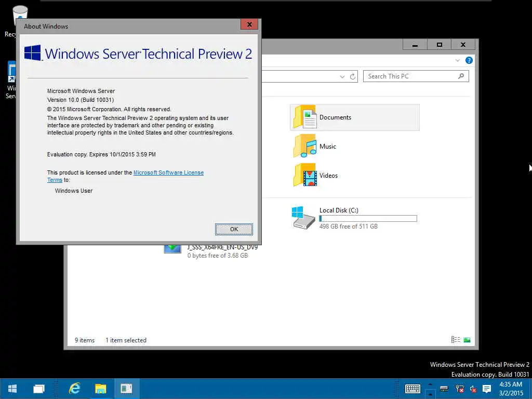Click the magnifier in Search This PC
Image resolution: width=532 pixels, height=399 pixels.
pyautogui.click(x=461, y=76)
